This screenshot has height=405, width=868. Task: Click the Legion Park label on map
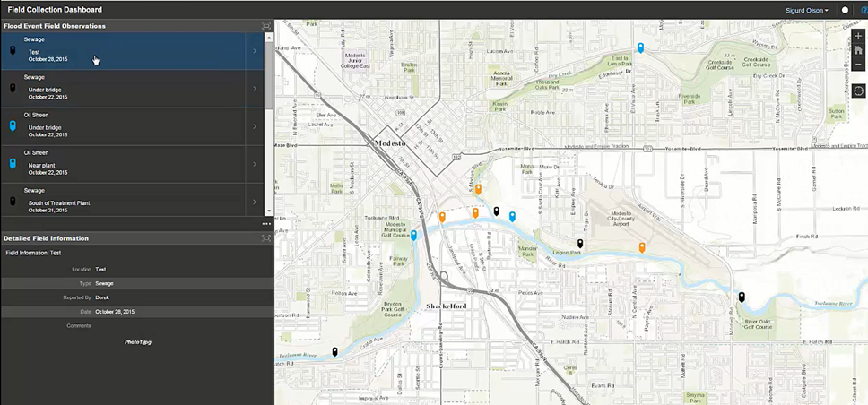(x=568, y=253)
